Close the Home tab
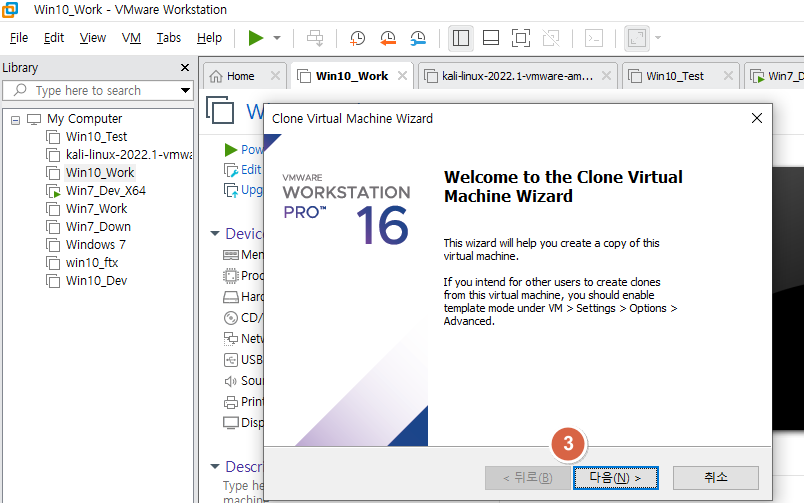 pos(275,76)
